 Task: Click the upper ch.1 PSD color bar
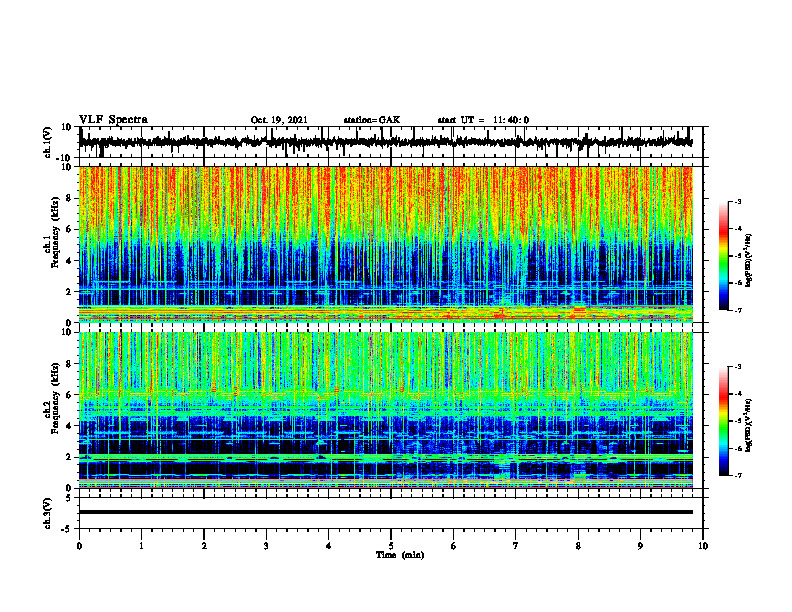[x=723, y=256]
